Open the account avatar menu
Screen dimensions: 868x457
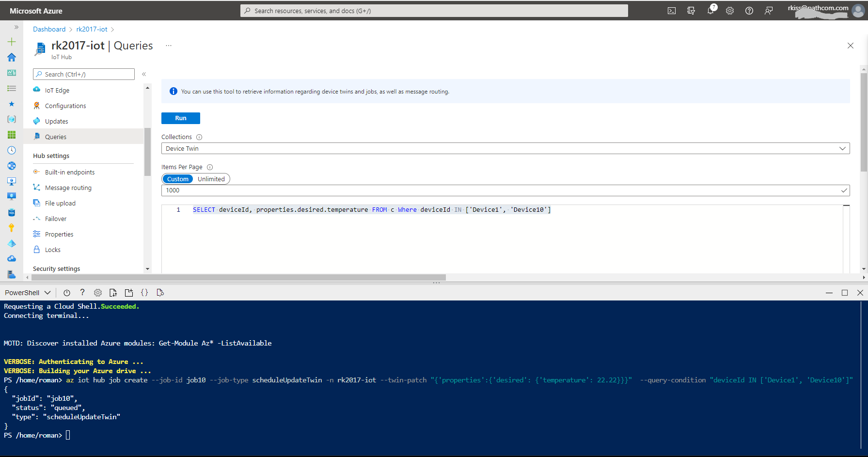tap(858, 11)
